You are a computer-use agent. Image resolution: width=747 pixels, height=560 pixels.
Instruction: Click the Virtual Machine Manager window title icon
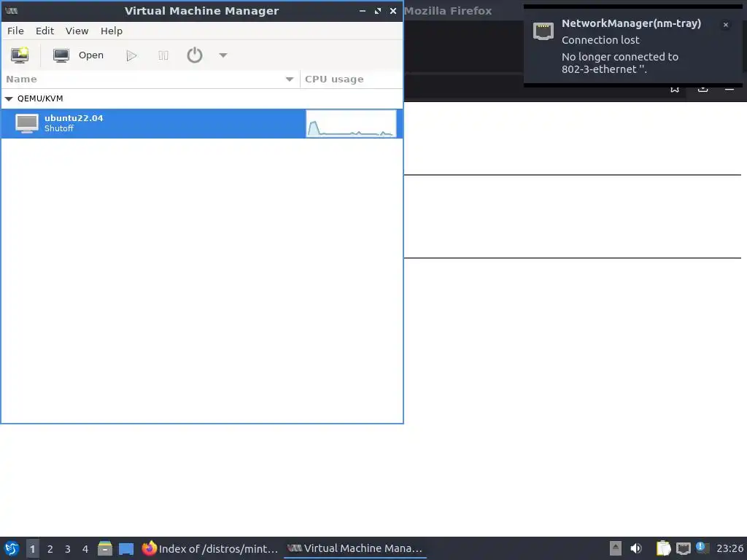[x=12, y=11]
